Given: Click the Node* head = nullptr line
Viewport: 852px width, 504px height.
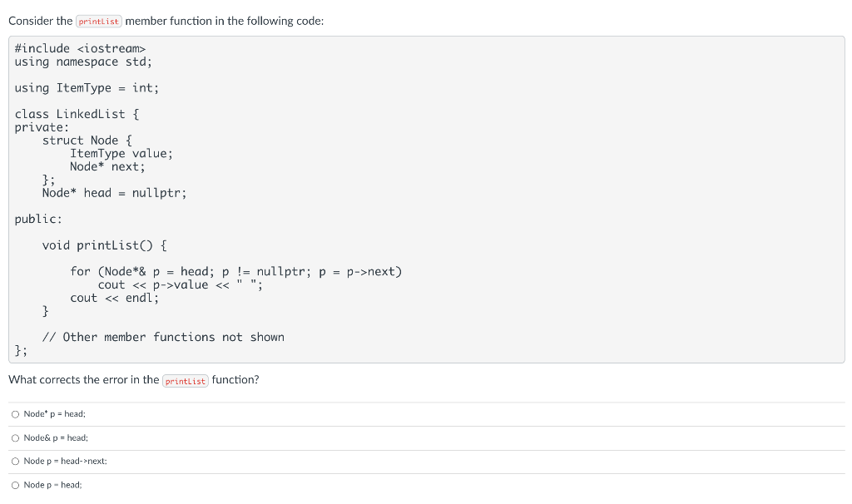Looking at the screenshot, I should (113, 192).
